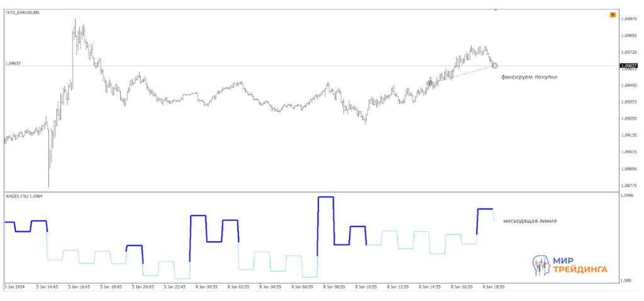The image size is (644, 301).
Task: Click the orange one-click trading icon
Action: click(x=613, y=14)
